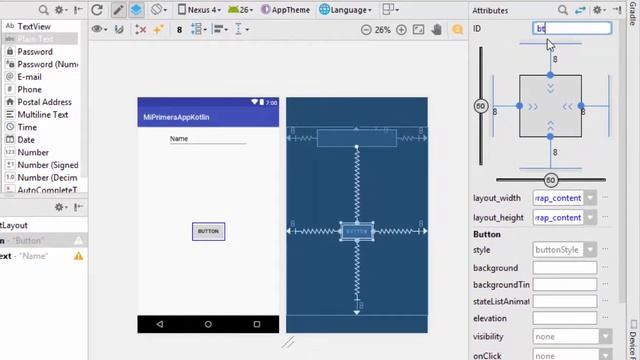Screen dimensions: 640x360
Task: Open the align options dropdown
Action: coord(220,29)
